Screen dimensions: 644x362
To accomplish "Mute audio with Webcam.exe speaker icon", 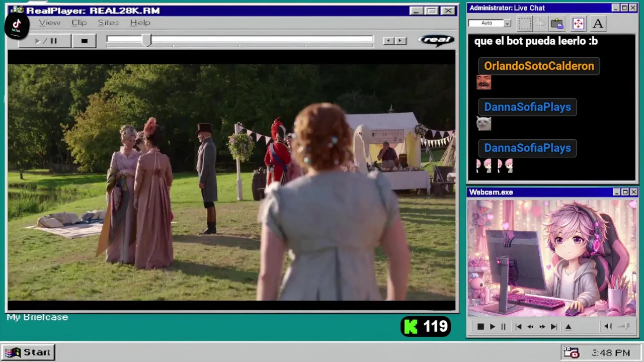I will 608,326.
